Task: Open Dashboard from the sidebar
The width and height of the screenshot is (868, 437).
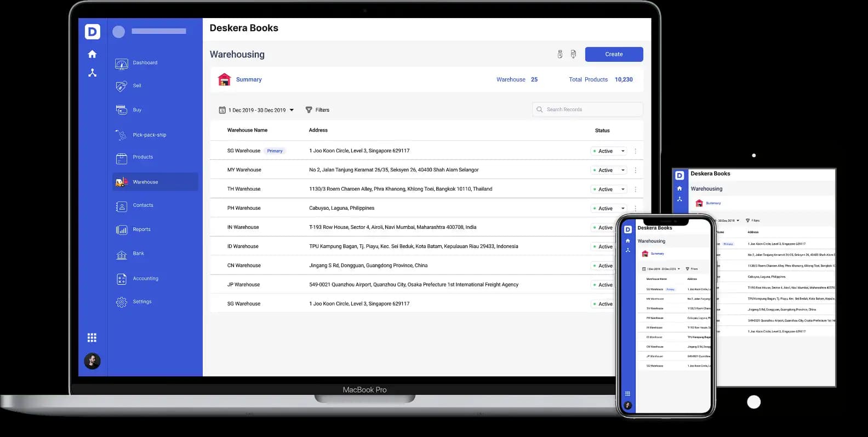Action: click(x=145, y=63)
